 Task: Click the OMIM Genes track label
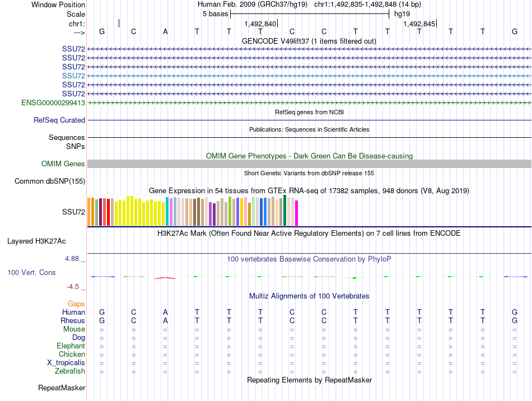coord(63,164)
